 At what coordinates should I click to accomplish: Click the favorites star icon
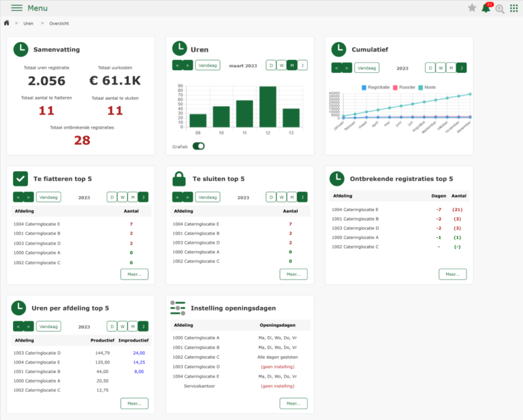pos(472,8)
